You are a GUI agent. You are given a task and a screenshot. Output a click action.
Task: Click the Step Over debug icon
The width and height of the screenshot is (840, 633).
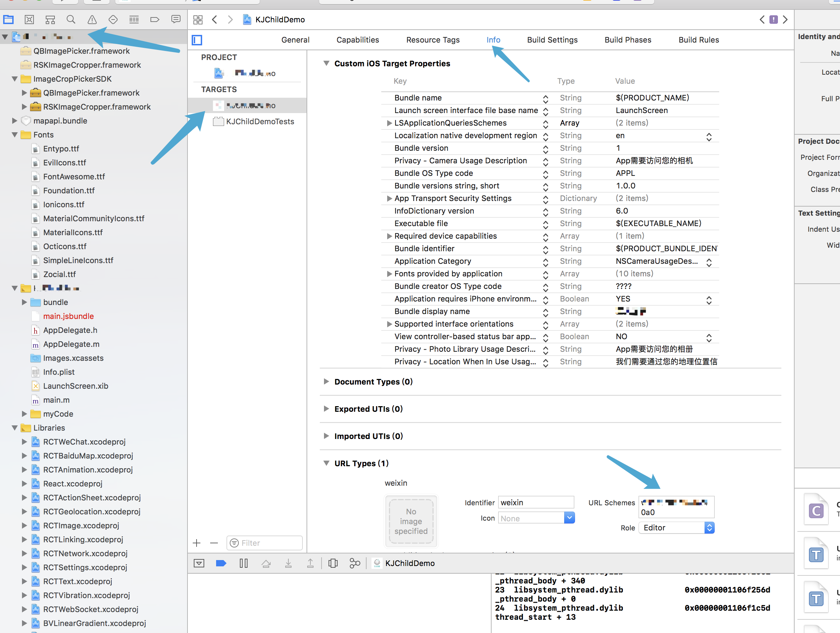266,563
